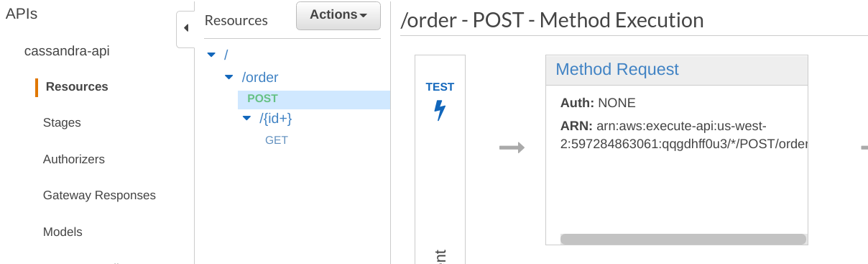
Task: Open Stages in the sidebar
Action: pos(62,123)
